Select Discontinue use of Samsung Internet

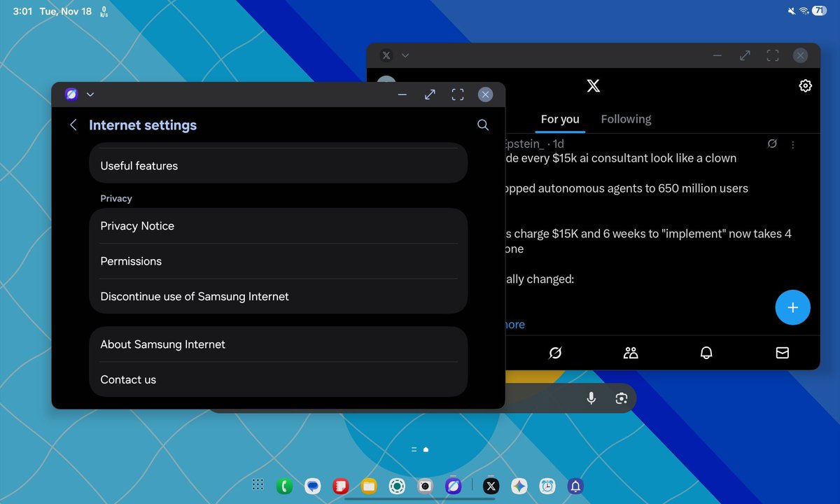coord(279,296)
